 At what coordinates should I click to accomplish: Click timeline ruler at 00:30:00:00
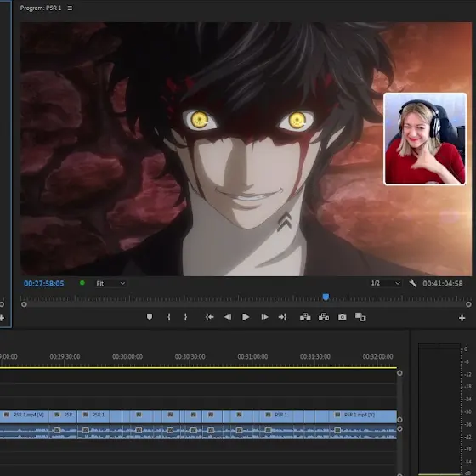click(x=127, y=357)
